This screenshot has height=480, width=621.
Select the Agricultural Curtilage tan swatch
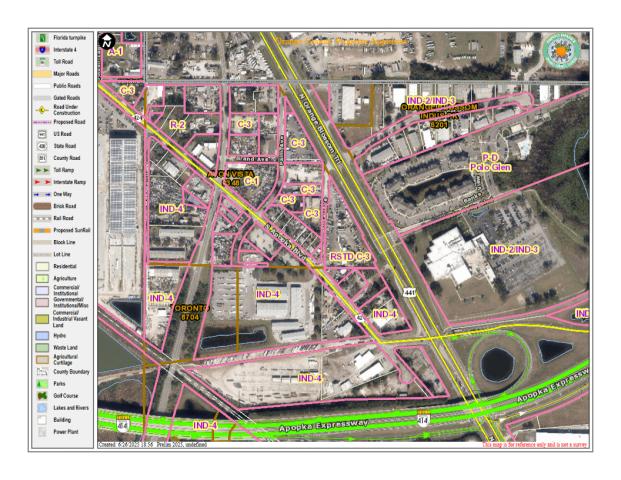[x=42, y=360]
